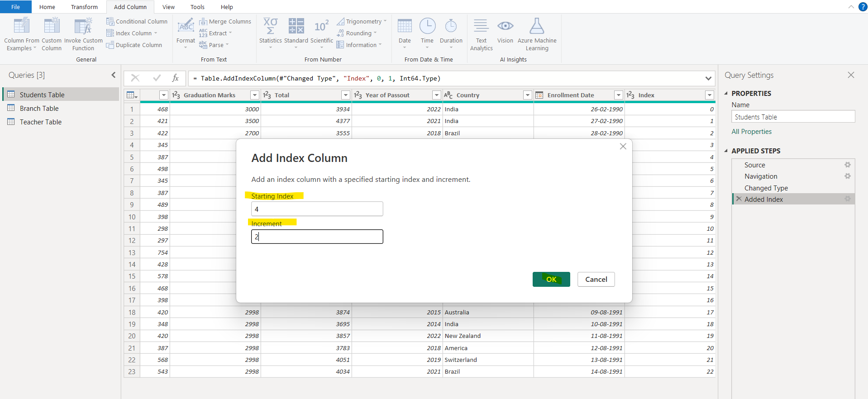Expand the formula bar with chevron
The image size is (868, 399).
click(x=708, y=78)
